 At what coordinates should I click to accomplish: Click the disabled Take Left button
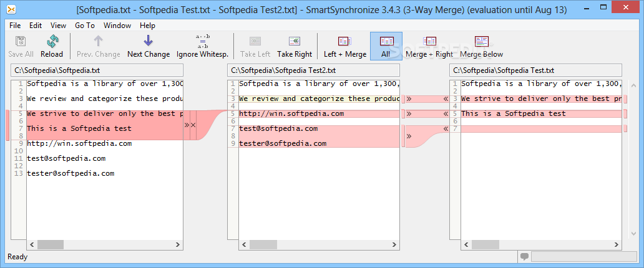tap(255, 46)
